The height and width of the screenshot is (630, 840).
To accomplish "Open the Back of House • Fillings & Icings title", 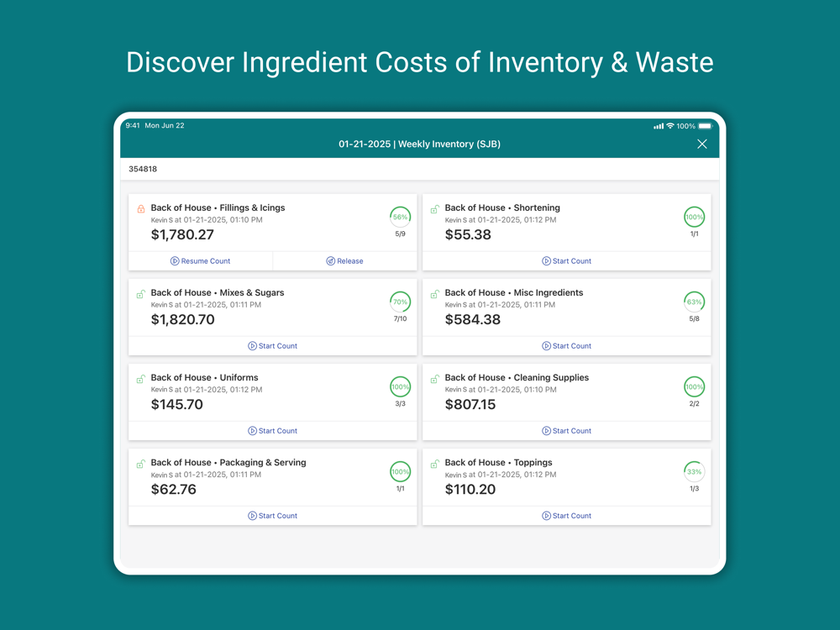I will pos(218,207).
